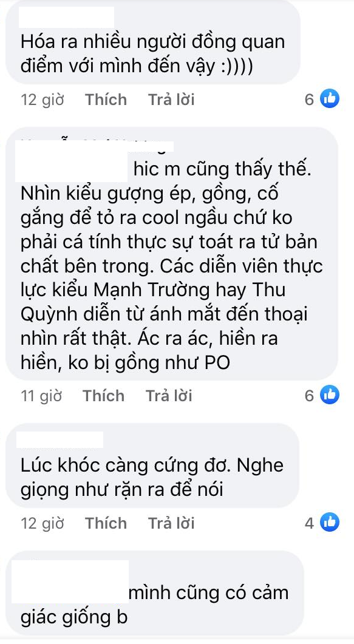Open the 11 giờ comment timestamp
The image size is (354, 644).
click(x=41, y=396)
